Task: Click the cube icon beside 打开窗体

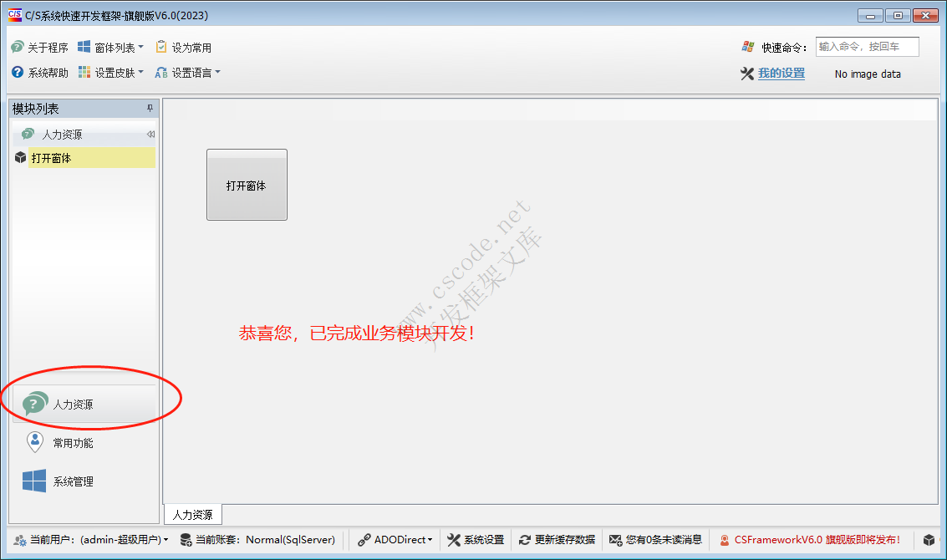Action: 21,158
